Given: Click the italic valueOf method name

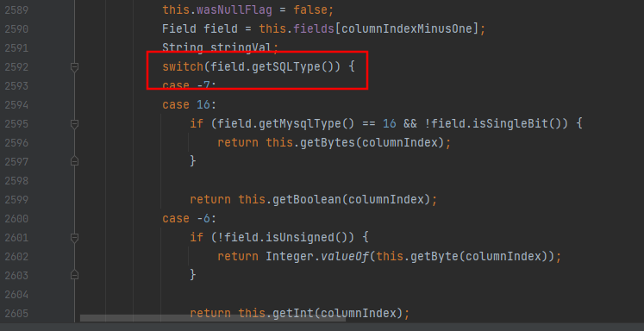Looking at the screenshot, I should click(345, 257).
